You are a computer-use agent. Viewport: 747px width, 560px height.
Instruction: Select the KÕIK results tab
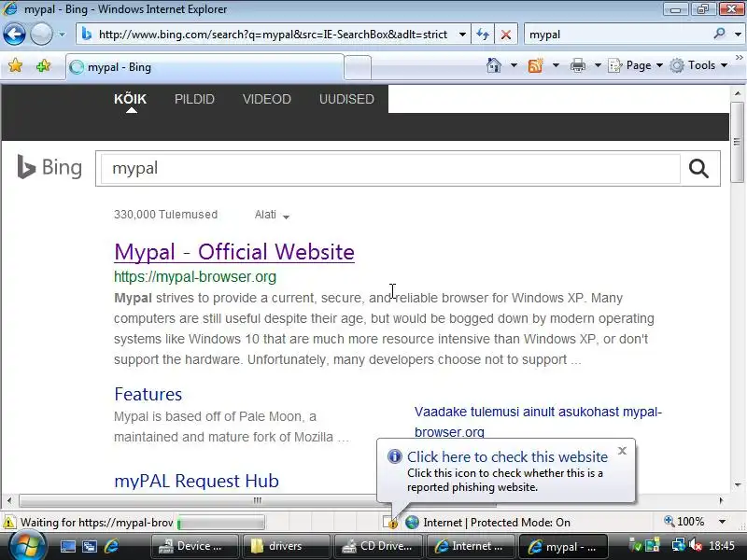pos(130,99)
